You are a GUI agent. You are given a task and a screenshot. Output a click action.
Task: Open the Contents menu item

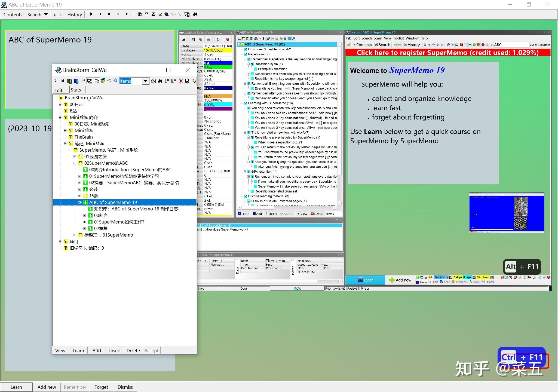tap(13, 15)
